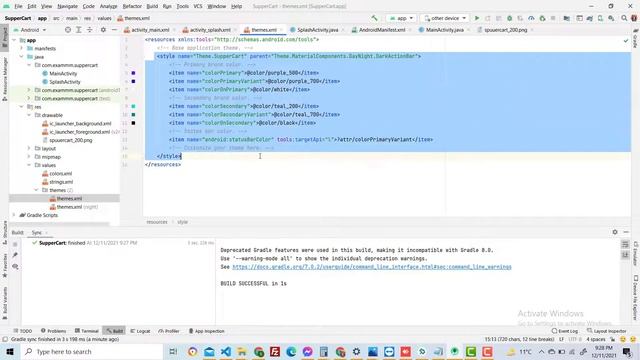
Task: Open the Refactor menu
Action: click(132, 6)
